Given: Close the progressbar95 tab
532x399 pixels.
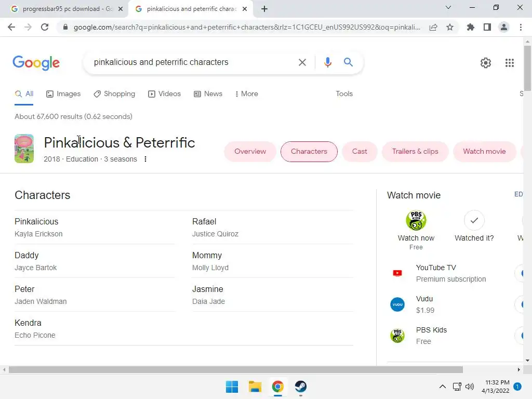Looking at the screenshot, I should point(121,9).
